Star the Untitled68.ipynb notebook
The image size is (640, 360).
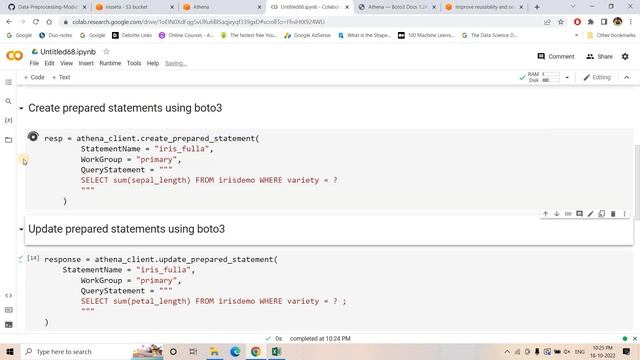click(x=107, y=51)
